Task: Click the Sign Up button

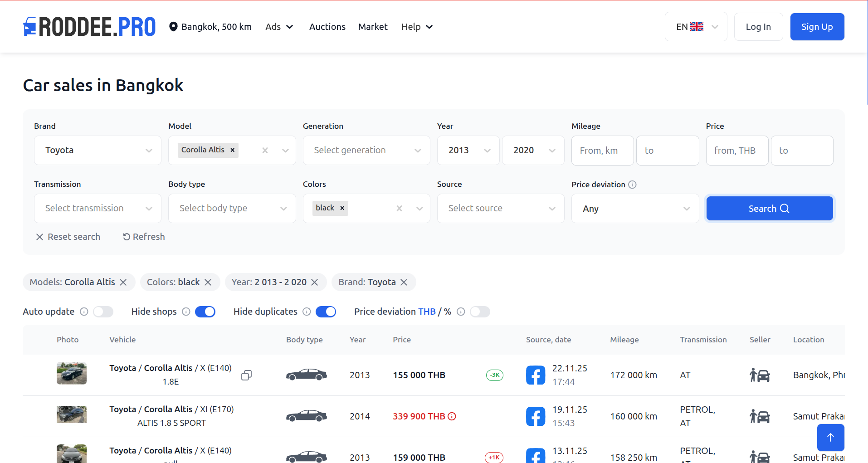Action: 817,26
